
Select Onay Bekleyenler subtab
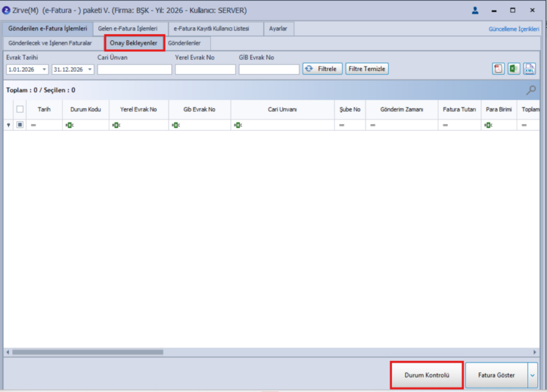pyautogui.click(x=134, y=43)
